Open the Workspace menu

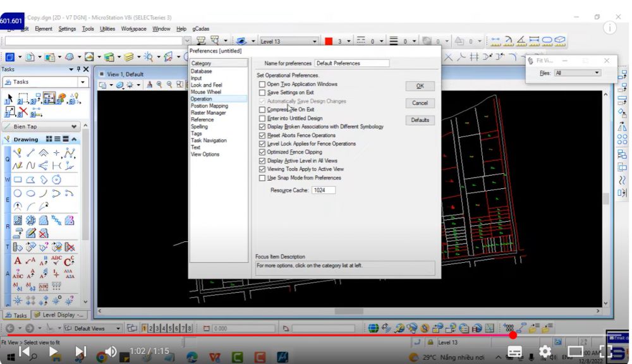tap(133, 28)
